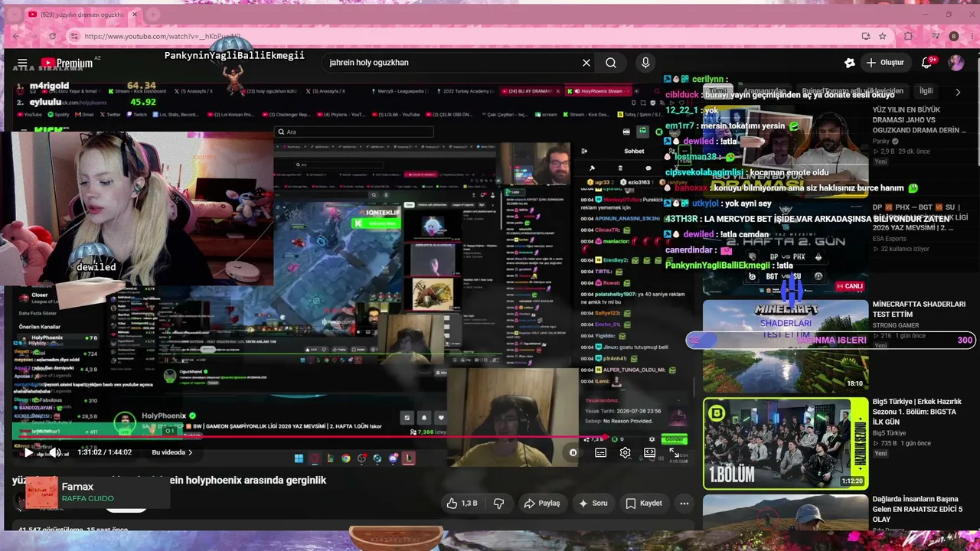Image resolution: width=980 pixels, height=551 pixels.
Task: Open Dağlarda İnsanların Başına Gelen video title
Action: 917,509
